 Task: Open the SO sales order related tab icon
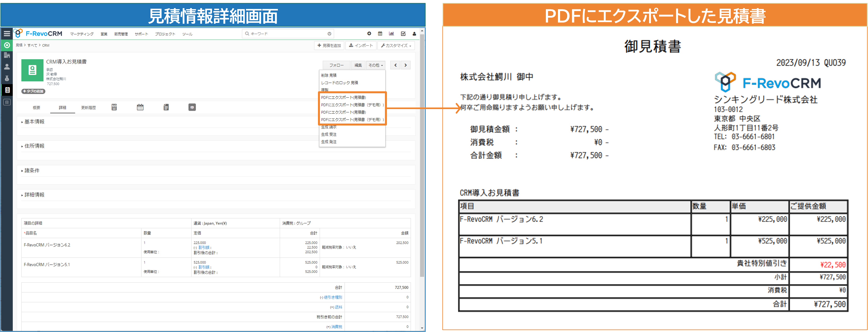pos(114,107)
